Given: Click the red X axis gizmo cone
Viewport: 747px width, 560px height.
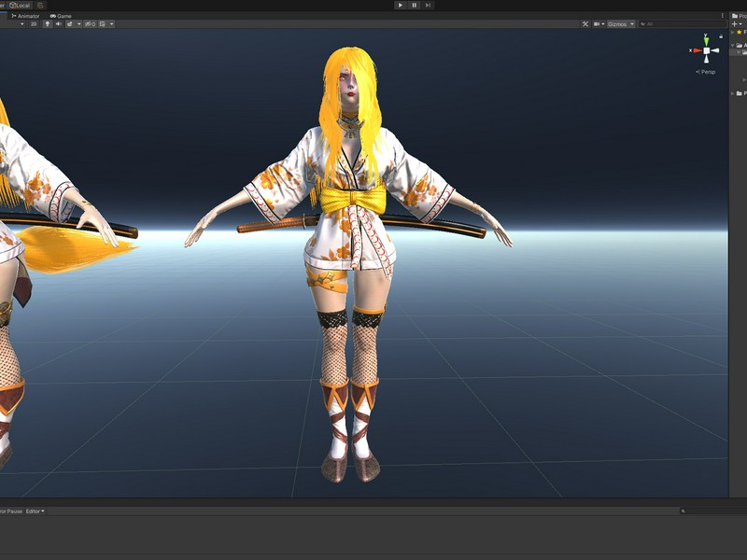Looking at the screenshot, I should pyautogui.click(x=697, y=50).
